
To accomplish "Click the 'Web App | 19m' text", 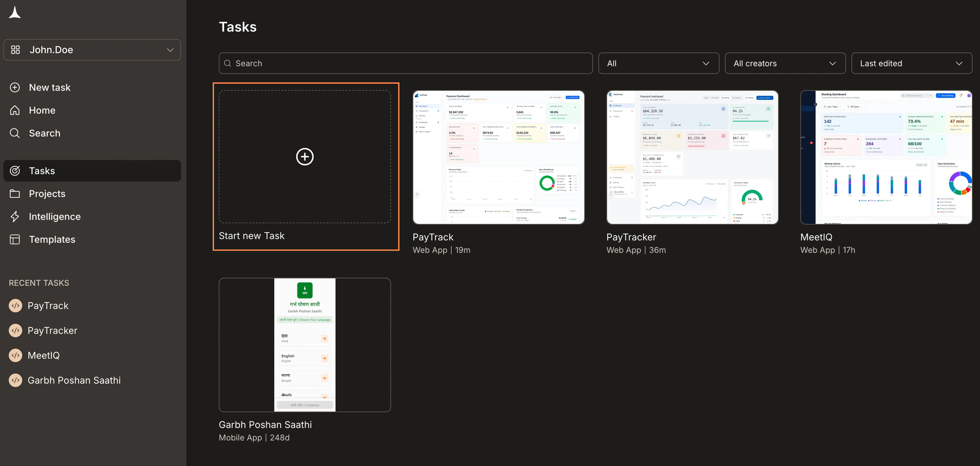I will coord(441,250).
